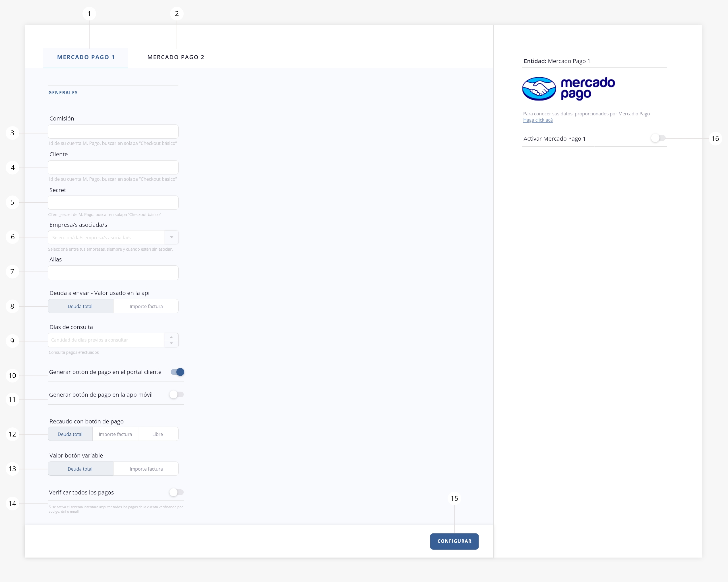Open the Empresa/s asociada/s dropdown
This screenshot has height=582, width=728.
[x=113, y=238]
